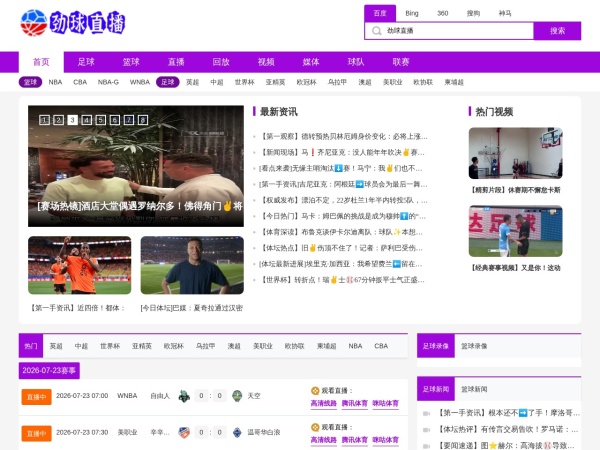Click 自由人 team logo in WNBA match row
This screenshot has width=600, height=450.
[x=184, y=396]
